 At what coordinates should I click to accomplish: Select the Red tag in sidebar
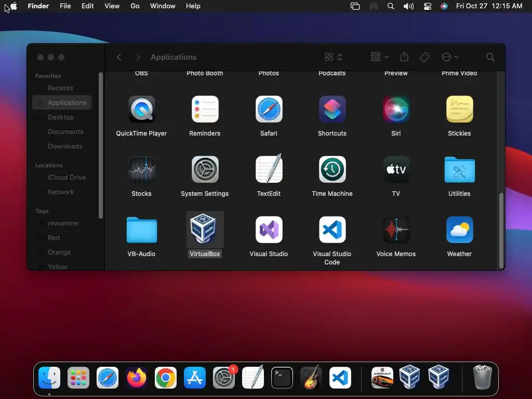[62, 238]
